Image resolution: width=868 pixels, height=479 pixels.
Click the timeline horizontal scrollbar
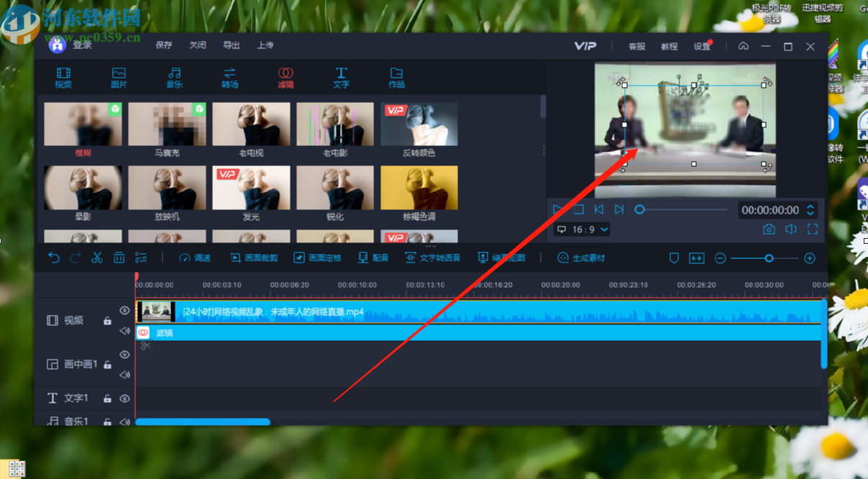203,421
